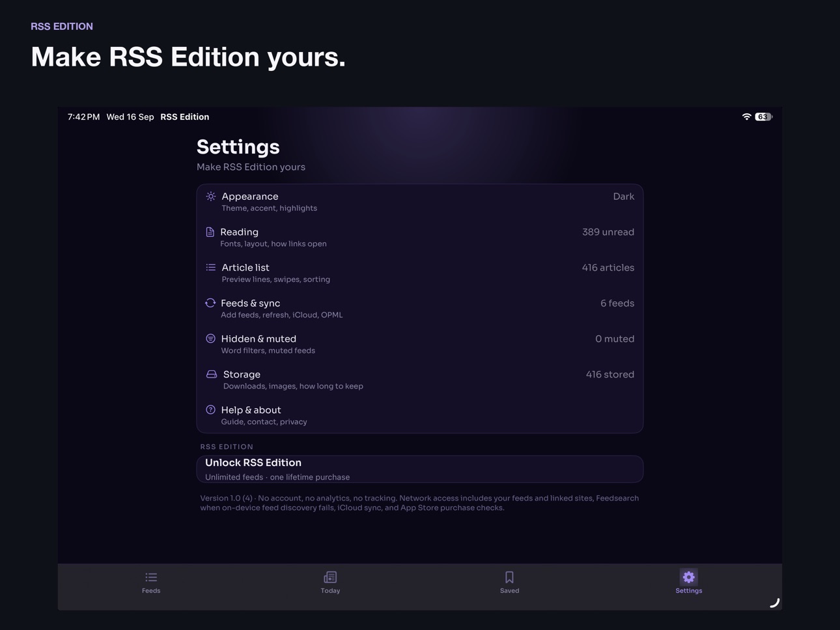Image resolution: width=840 pixels, height=630 pixels.
Task: Click the Feeds & sync refresh icon
Action: click(210, 303)
